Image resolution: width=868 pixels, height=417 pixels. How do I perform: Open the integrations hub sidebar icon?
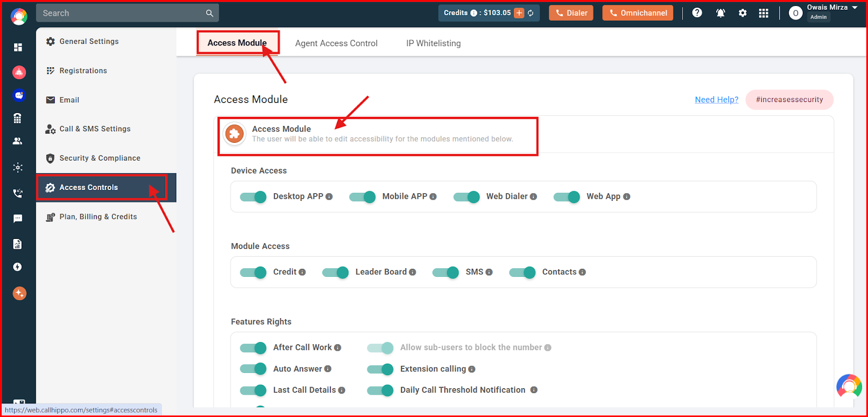pyautogui.click(x=18, y=167)
